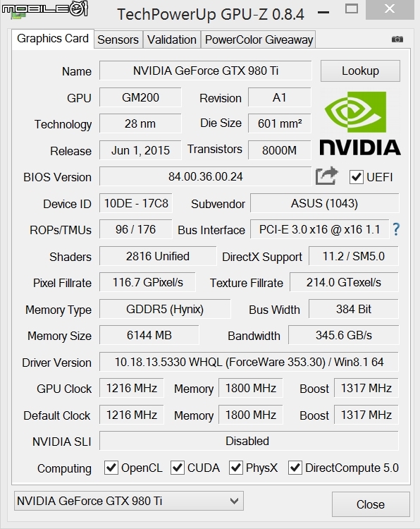Toggle the UEFI checkbox

(x=356, y=177)
